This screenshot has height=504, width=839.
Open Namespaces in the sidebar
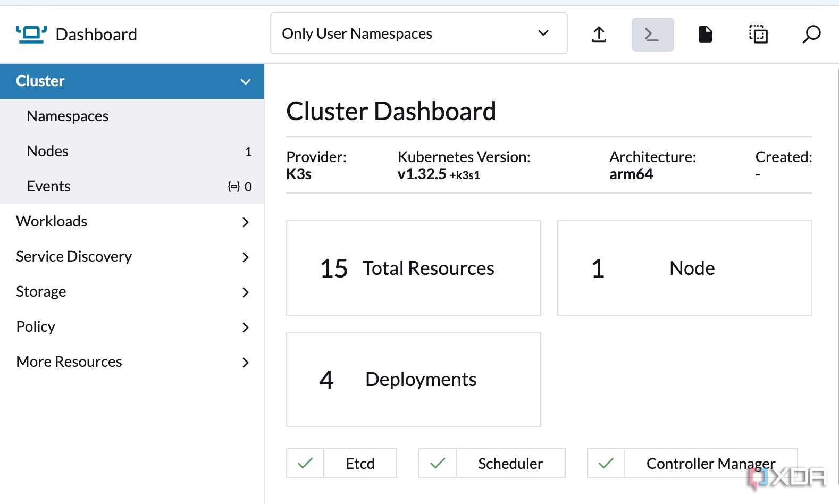132,116
